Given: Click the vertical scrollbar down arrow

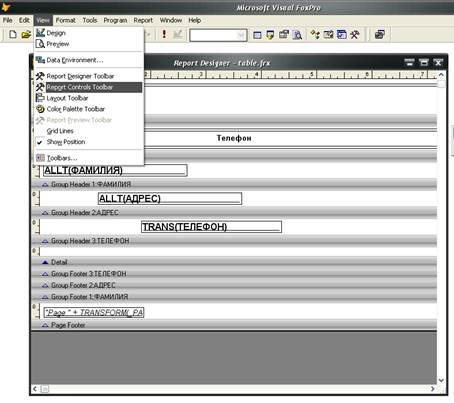Looking at the screenshot, I should coord(441,380).
